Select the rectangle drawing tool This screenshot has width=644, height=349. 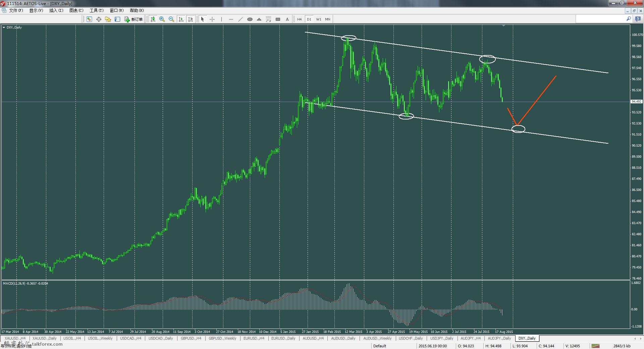pos(278,19)
